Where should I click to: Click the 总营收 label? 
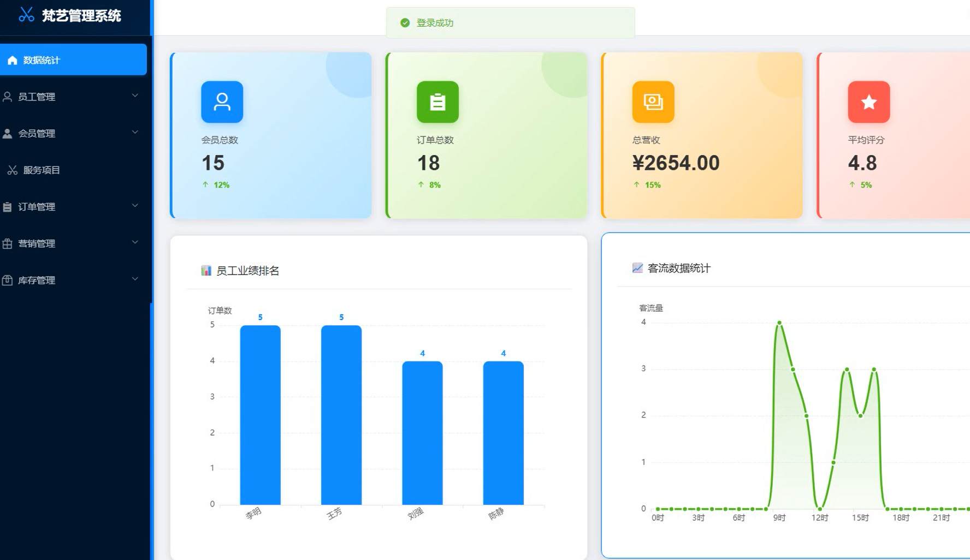(x=646, y=140)
